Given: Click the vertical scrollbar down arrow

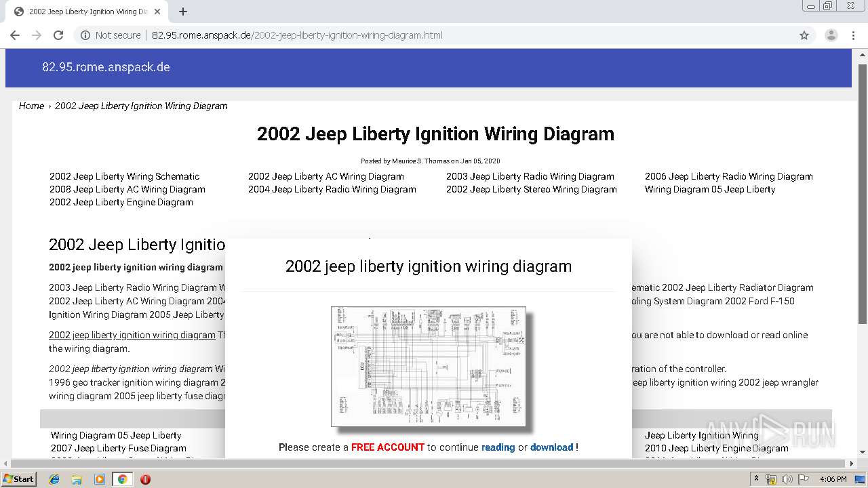Looking at the screenshot, I should (863, 452).
